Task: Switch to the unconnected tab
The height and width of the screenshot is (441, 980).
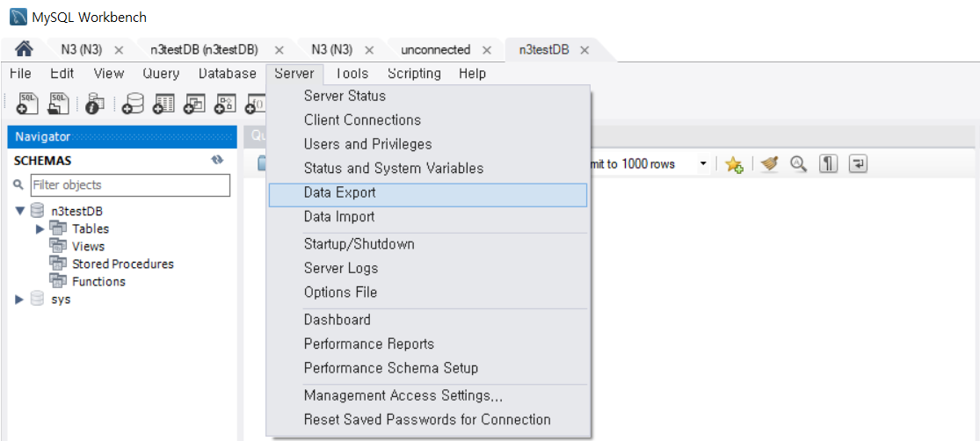Action: pyautogui.click(x=436, y=50)
